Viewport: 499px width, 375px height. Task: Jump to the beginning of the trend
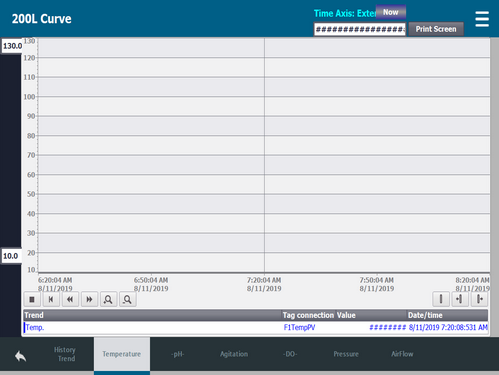(x=51, y=299)
